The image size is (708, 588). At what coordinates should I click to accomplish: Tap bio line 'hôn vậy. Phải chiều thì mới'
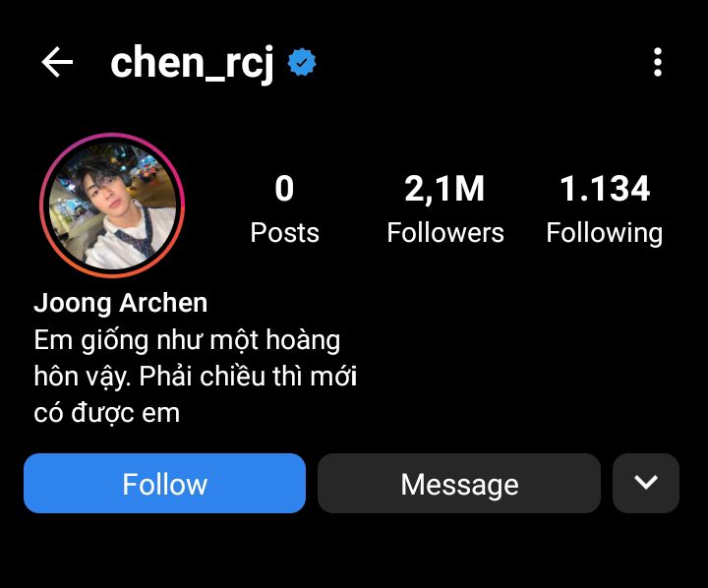196,377
